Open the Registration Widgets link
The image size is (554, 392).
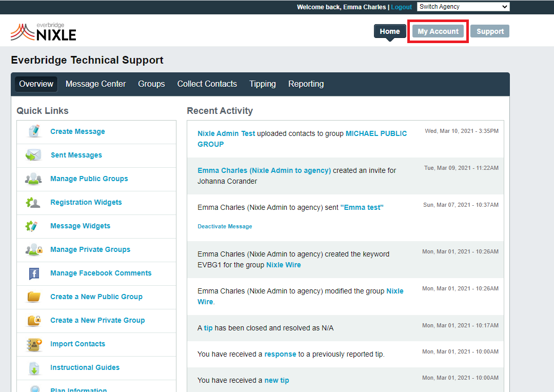(86, 202)
